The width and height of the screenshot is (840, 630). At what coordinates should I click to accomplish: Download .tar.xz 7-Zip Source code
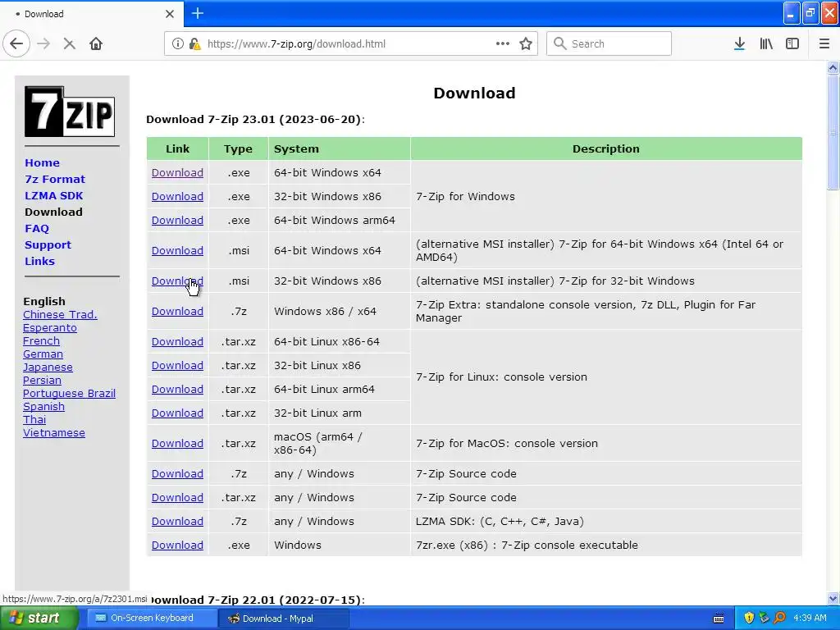pos(177,498)
